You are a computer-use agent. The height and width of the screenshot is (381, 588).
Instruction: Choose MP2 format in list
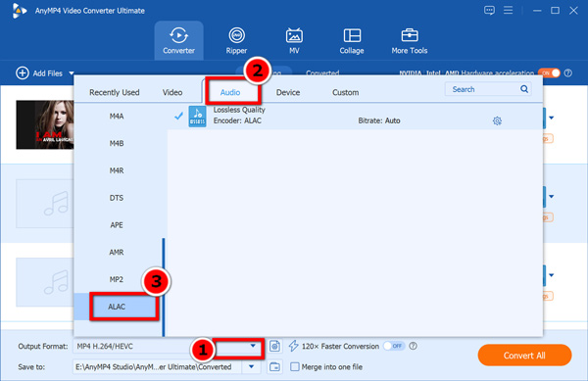click(x=117, y=279)
